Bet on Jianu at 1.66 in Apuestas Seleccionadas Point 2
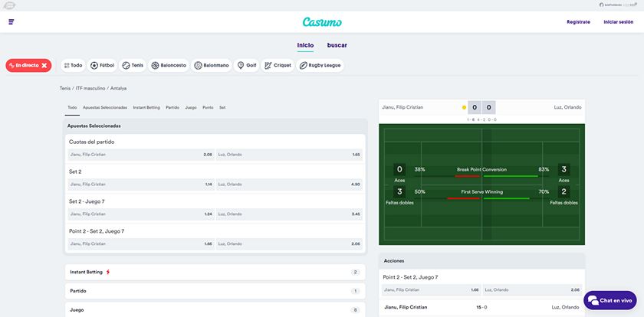644x317 pixels. tap(141, 244)
